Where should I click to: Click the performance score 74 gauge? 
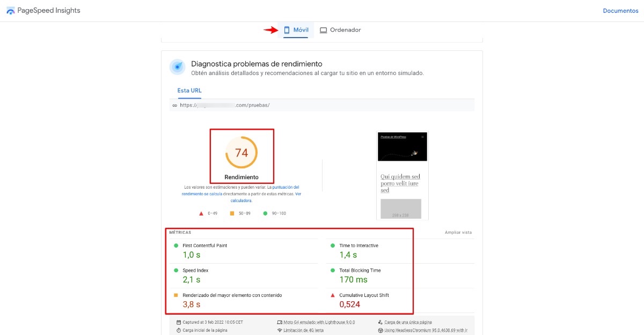[241, 153]
